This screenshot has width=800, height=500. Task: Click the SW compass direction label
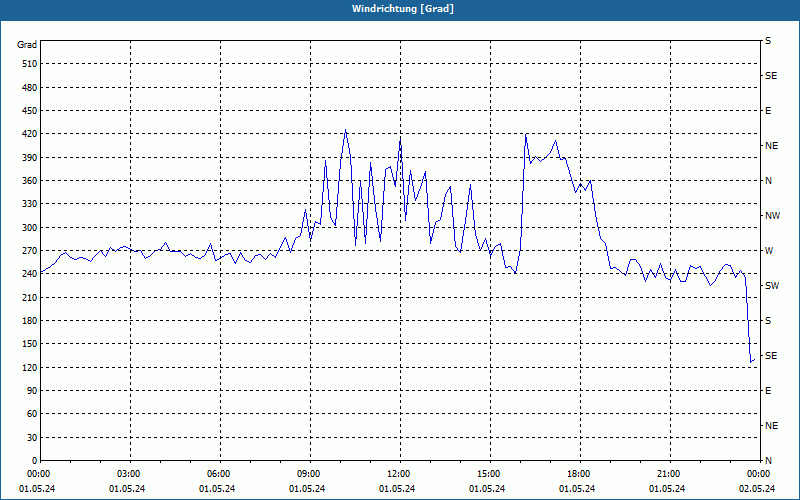coord(772,286)
